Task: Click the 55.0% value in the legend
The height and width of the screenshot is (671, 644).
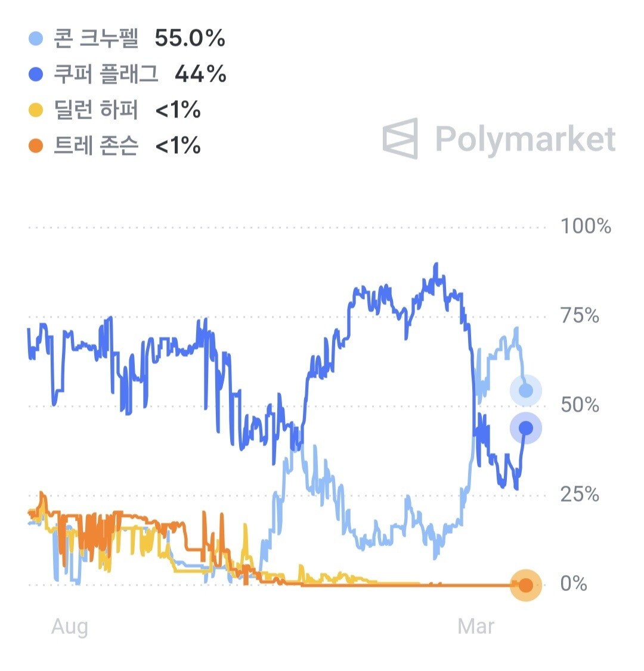Action: 190,38
